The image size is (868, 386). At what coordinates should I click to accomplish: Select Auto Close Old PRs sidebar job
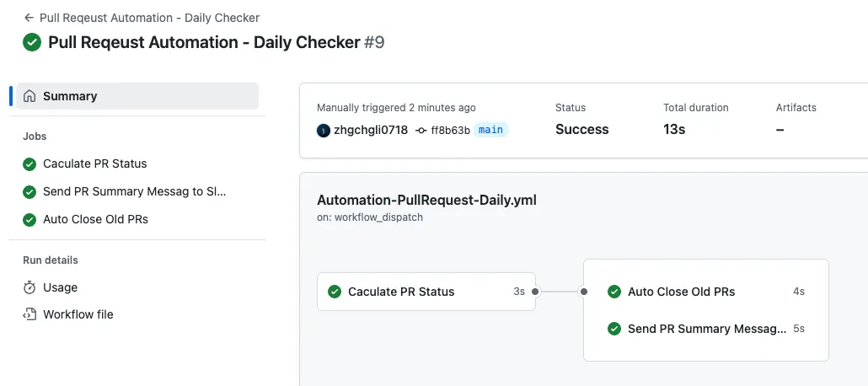point(95,219)
